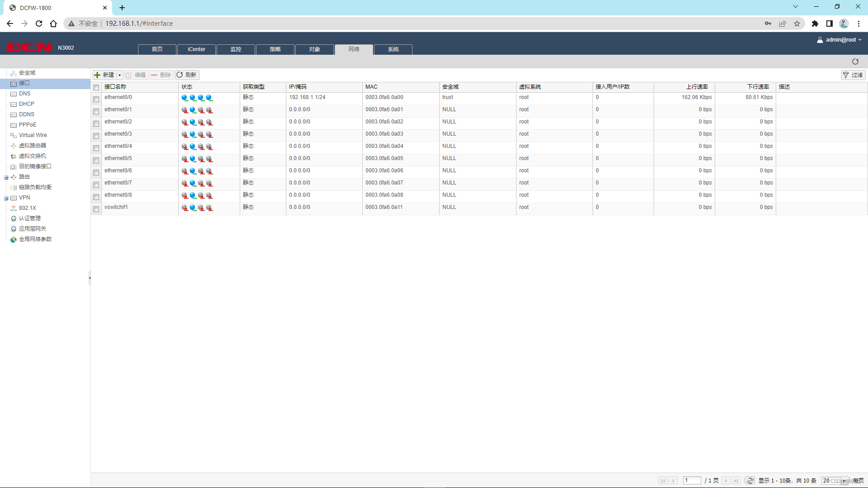Screen dimensions: 868x488
Task: Switch to the iCenter tab
Action: click(196, 49)
